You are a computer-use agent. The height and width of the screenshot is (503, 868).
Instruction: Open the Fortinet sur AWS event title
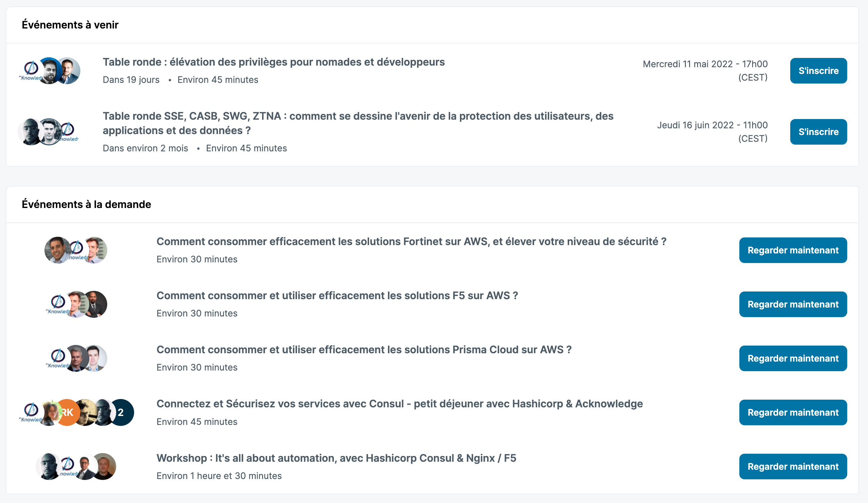pos(411,242)
